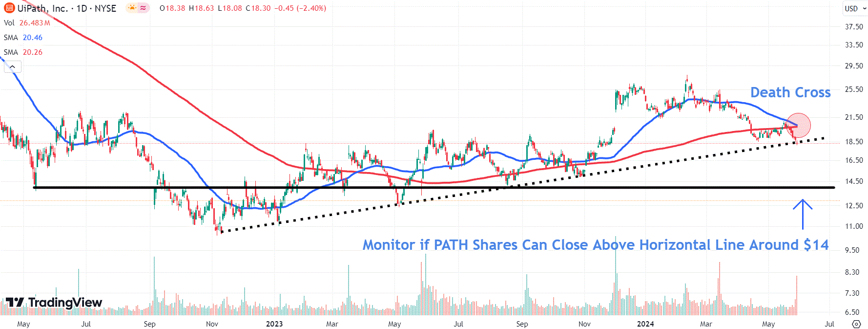
Task: Click the 16.50 price axis label
Action: pos(854,160)
